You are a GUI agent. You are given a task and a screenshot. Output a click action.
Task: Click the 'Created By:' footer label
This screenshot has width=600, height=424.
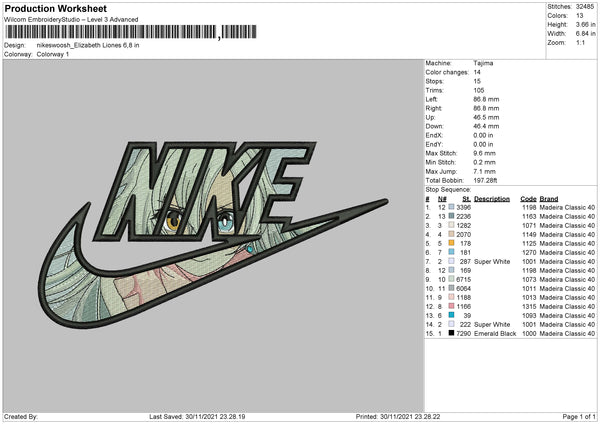tap(21, 416)
